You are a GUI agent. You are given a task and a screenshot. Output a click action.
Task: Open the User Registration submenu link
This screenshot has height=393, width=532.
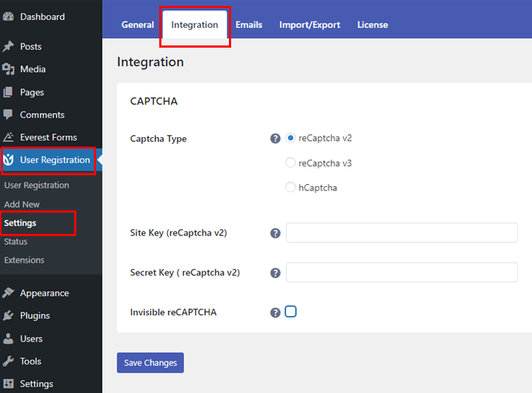pyautogui.click(x=37, y=186)
